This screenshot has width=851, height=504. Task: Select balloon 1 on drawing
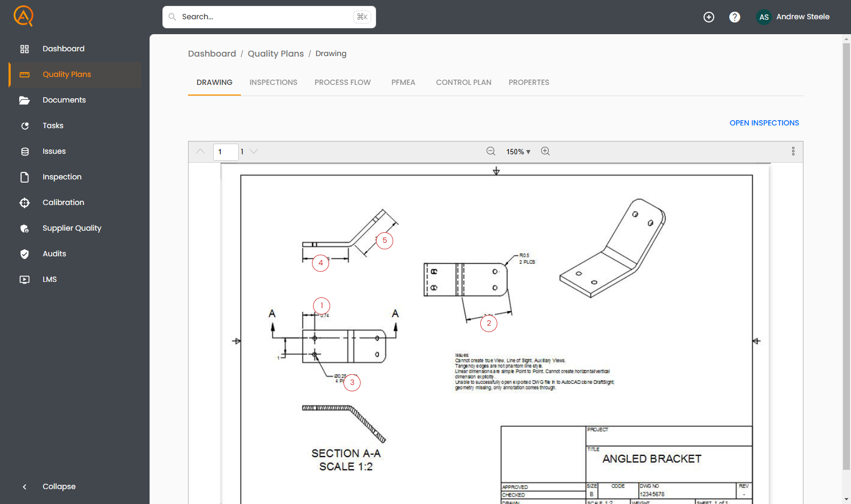point(322,306)
